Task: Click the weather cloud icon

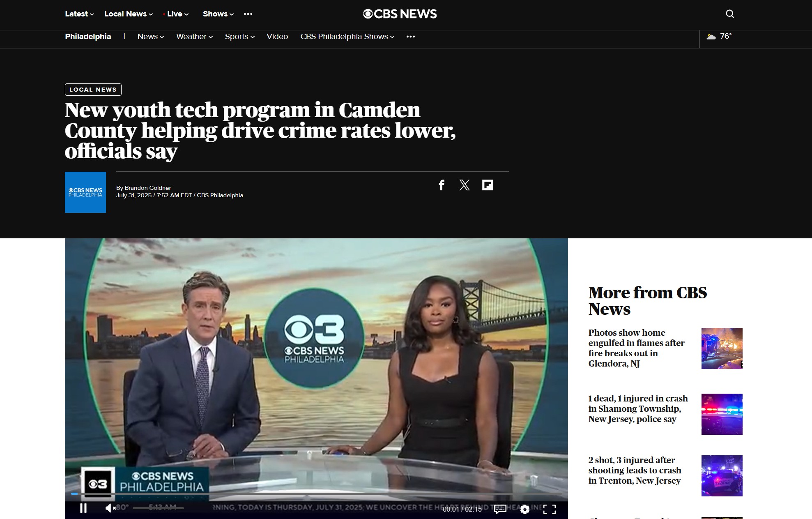Action: 711,37
